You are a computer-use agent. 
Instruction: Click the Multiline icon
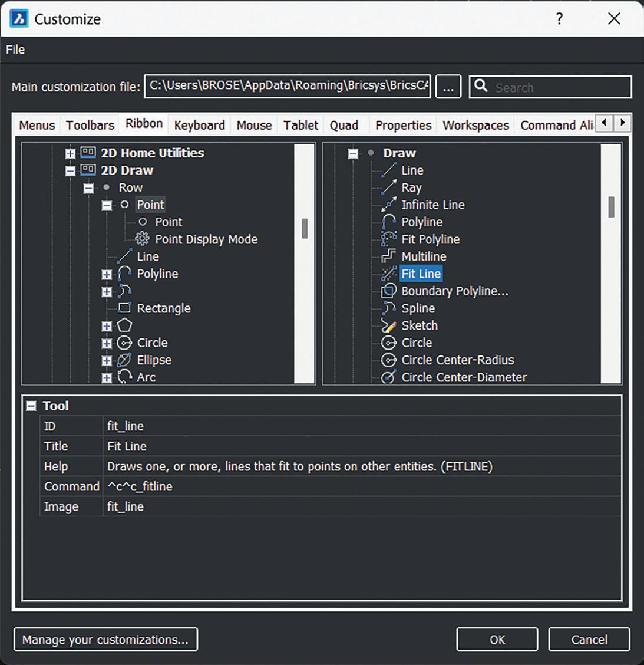point(389,256)
